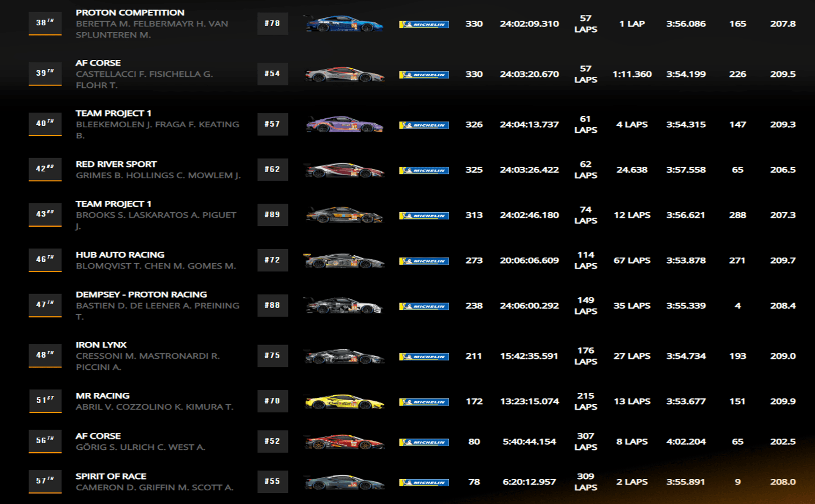The height and width of the screenshot is (504, 815).
Task: Click drivers line 'GÖRIG S. ULRICH C. WEST A.'
Action: pos(140,447)
